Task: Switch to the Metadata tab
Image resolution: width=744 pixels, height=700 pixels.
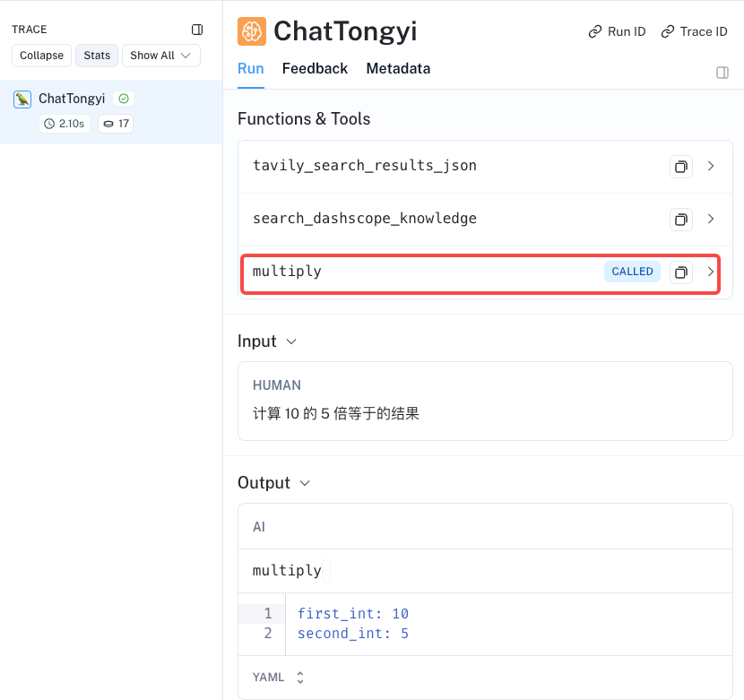Action: click(398, 69)
